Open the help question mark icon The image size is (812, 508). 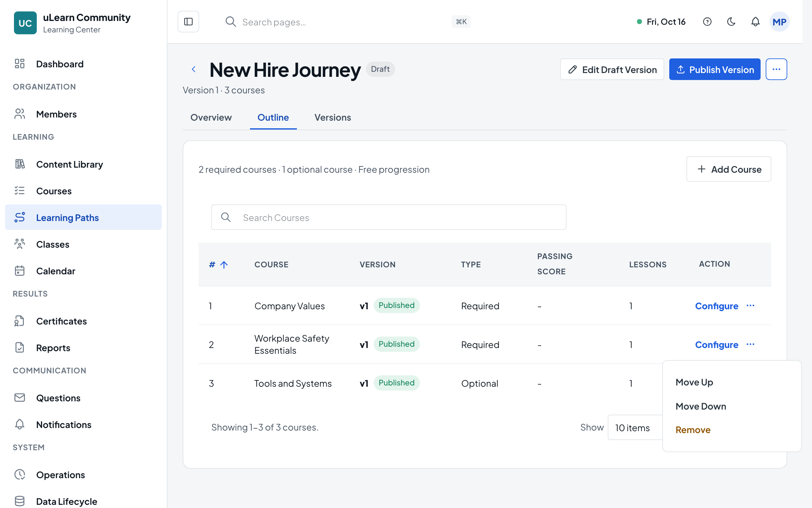click(x=707, y=22)
